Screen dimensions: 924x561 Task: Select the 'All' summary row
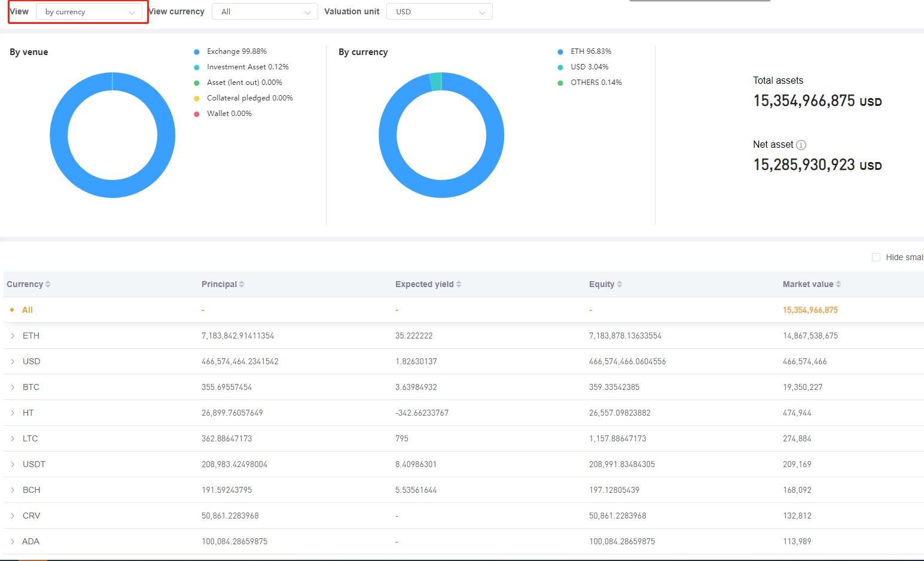[463, 310]
